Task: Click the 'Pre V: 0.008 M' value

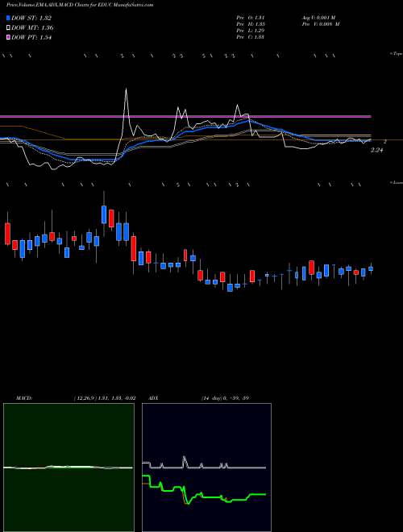Action: pyautogui.click(x=321, y=24)
